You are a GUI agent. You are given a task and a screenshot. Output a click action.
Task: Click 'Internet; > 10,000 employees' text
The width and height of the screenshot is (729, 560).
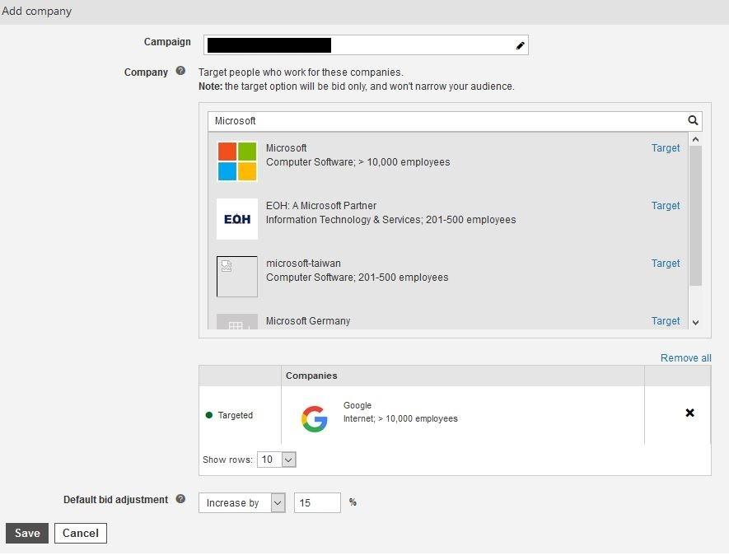(401, 418)
